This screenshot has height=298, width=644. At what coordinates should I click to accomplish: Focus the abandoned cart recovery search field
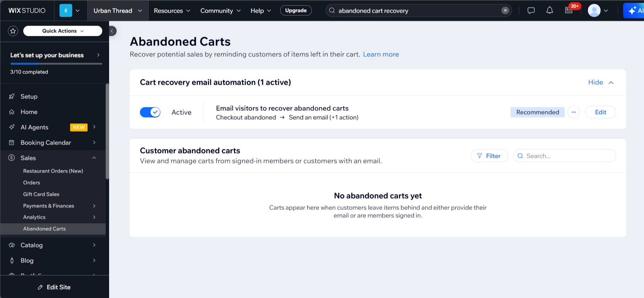(x=418, y=11)
